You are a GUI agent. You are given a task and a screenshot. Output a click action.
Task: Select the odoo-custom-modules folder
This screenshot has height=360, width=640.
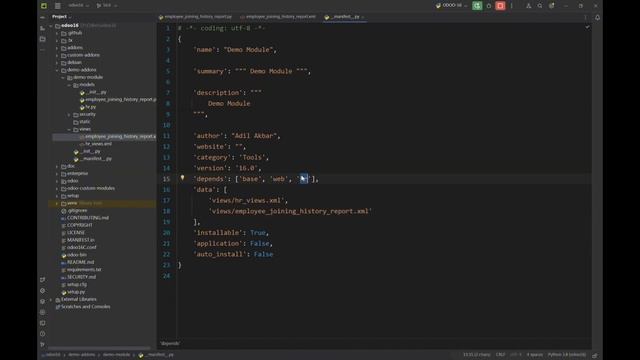click(88, 188)
